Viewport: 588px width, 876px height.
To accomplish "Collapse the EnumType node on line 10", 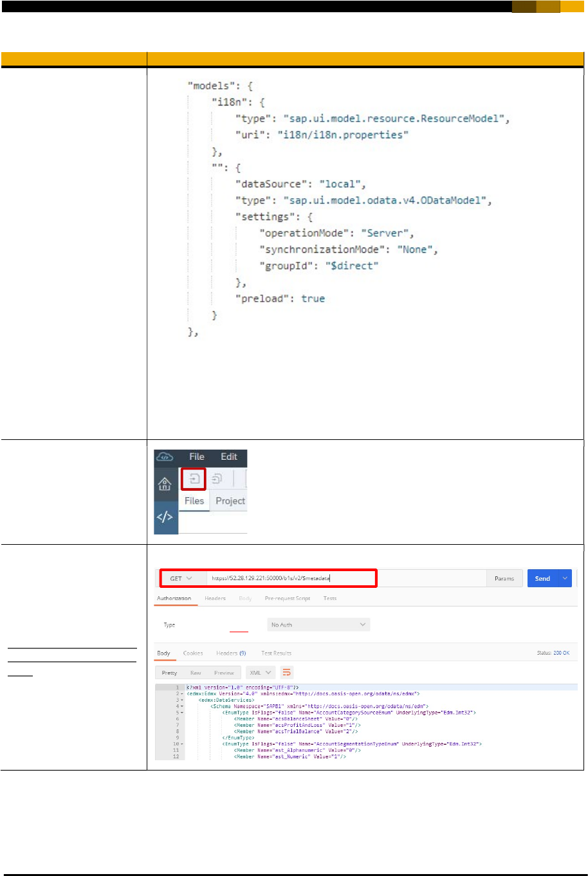I will [183, 744].
